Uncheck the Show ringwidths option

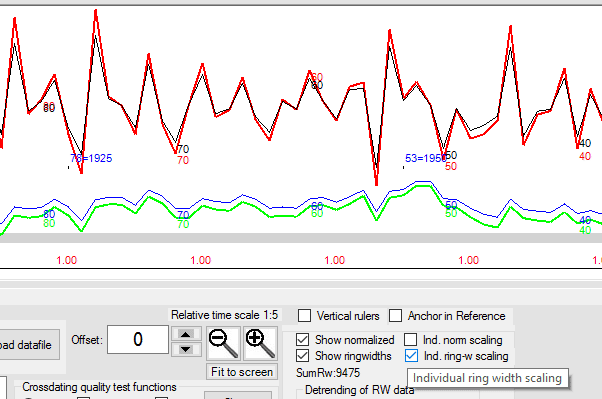[303, 356]
